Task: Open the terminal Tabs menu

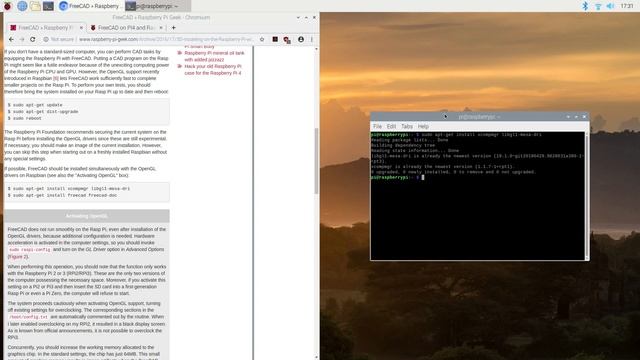Action: 407,127
